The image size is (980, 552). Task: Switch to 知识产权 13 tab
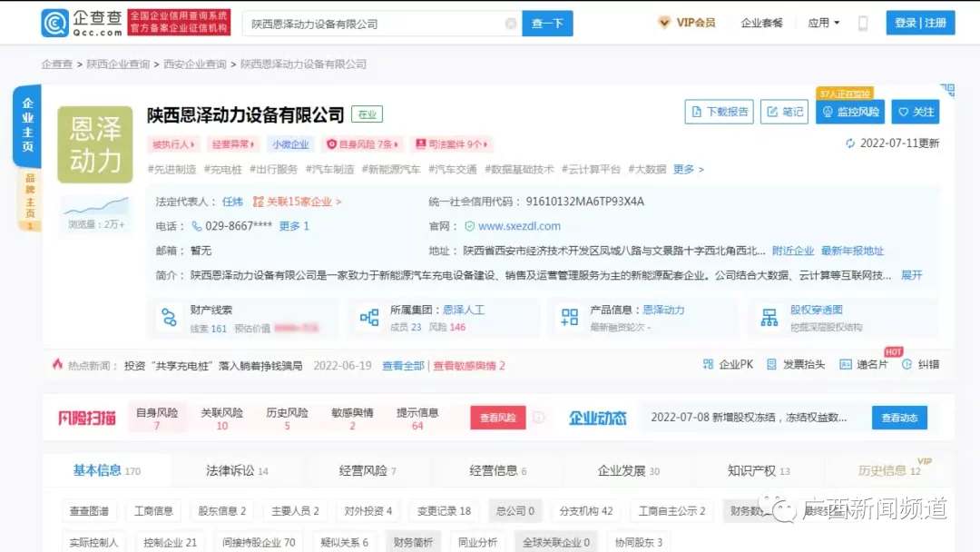[x=759, y=470]
